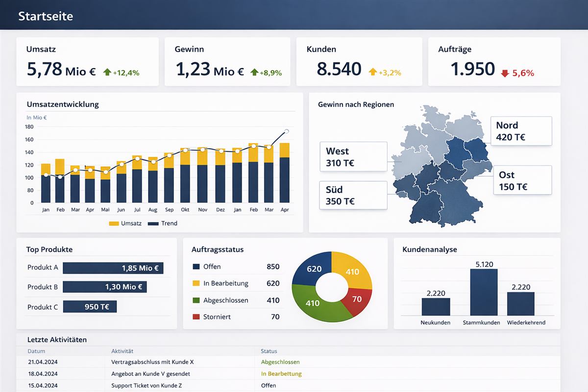Select the Stammkunden bar showing 5.120
This screenshot has height=392, width=588.
click(x=484, y=292)
